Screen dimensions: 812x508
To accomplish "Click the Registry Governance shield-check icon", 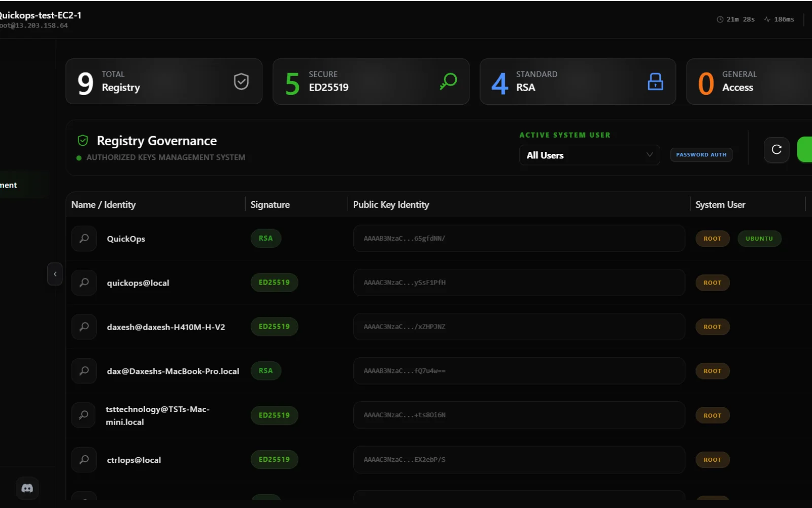I will click(83, 141).
